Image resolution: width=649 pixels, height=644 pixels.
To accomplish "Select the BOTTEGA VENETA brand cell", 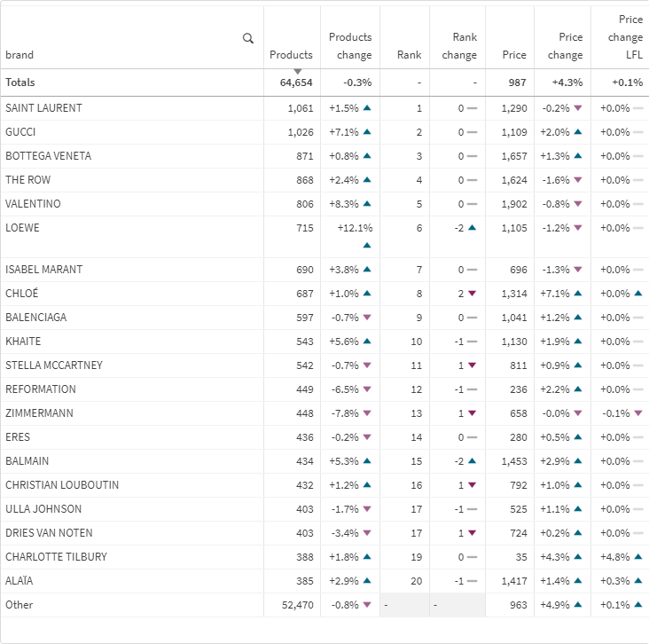I will click(132, 156).
